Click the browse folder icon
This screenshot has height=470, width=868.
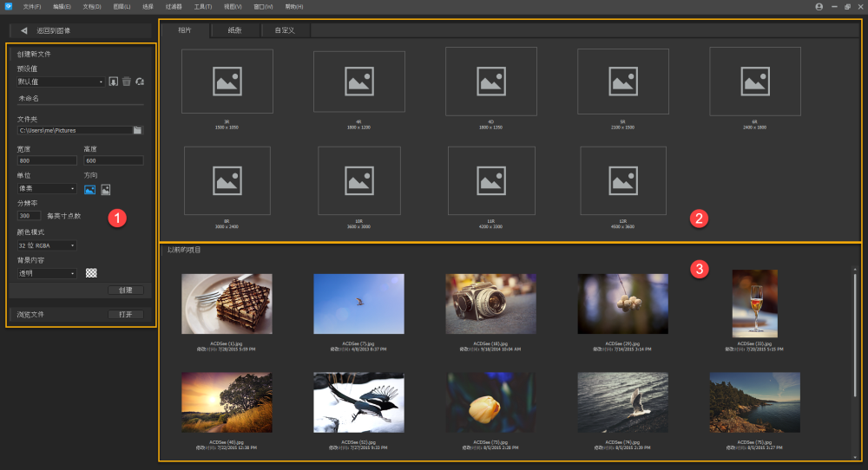click(137, 130)
